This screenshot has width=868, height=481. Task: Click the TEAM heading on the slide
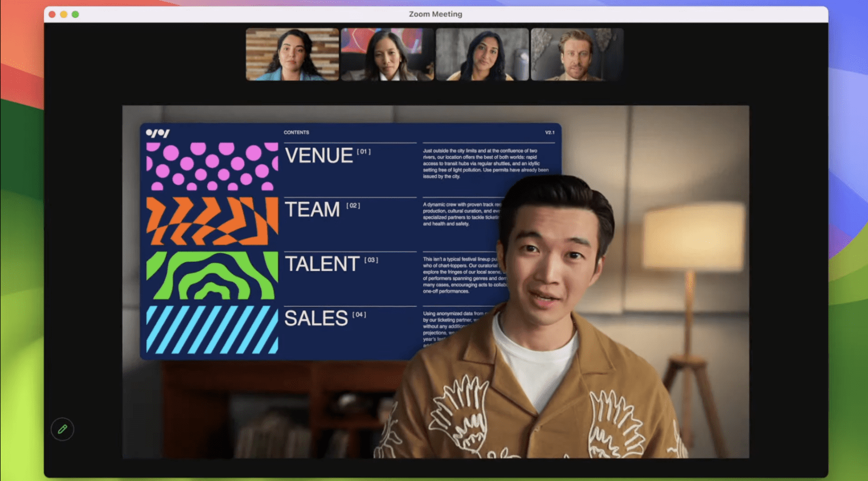click(312, 209)
